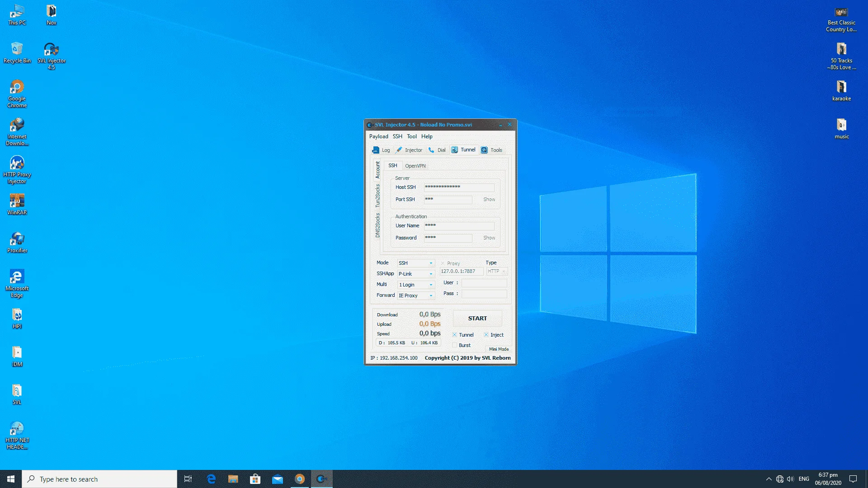
Task: Expand the Mode dropdown showing SSH
Action: pos(415,263)
